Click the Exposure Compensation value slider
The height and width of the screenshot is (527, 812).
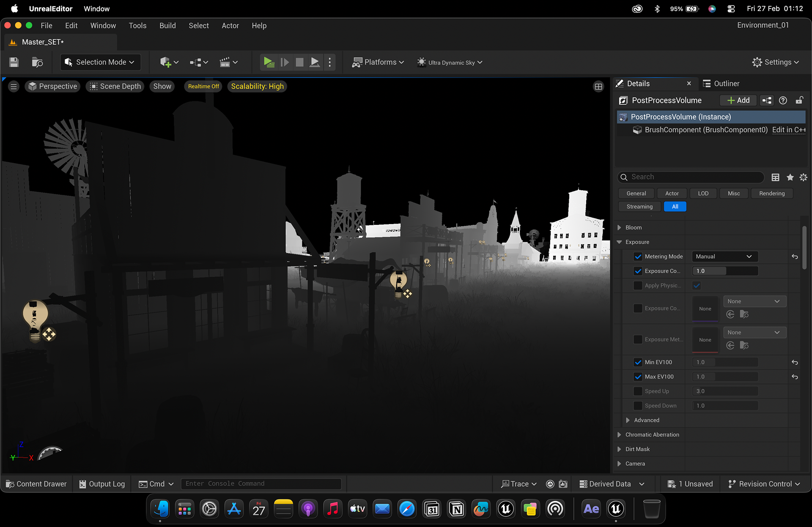(725, 271)
